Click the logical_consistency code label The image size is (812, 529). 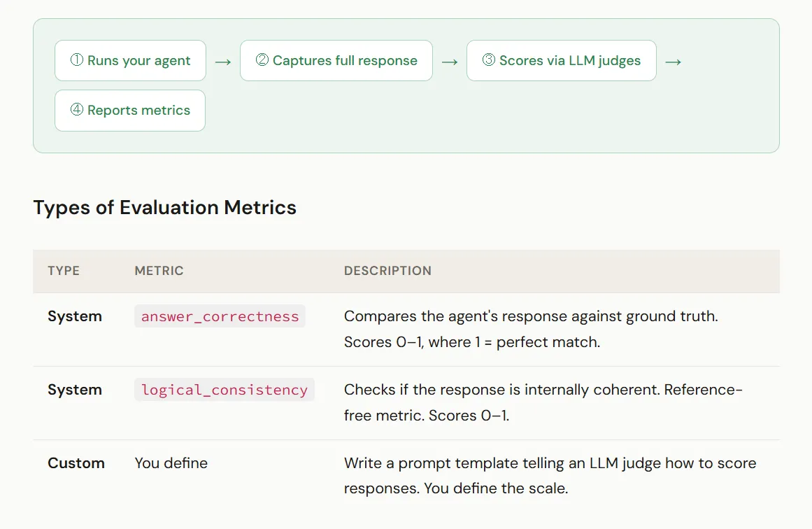225,390
